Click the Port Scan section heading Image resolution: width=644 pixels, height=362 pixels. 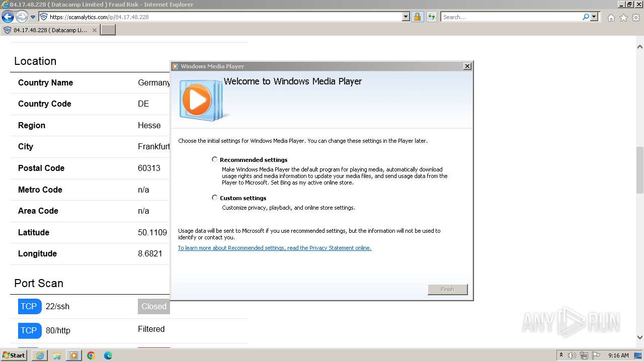39,284
